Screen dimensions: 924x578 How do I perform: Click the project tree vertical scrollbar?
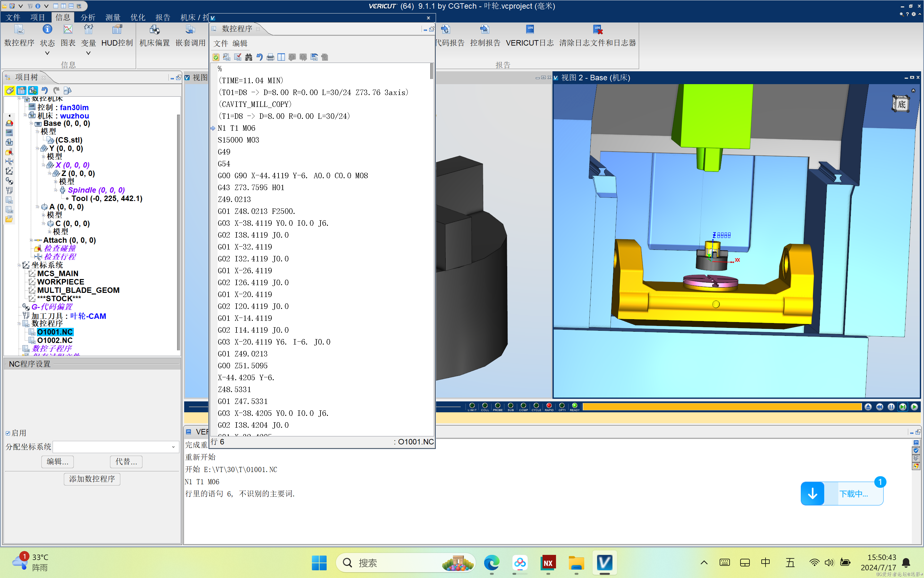(x=178, y=232)
